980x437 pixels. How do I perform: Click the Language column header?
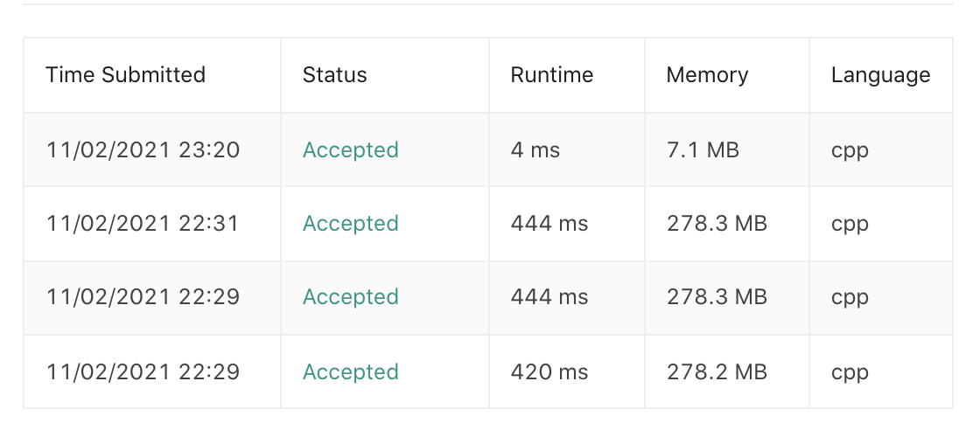[x=880, y=75]
